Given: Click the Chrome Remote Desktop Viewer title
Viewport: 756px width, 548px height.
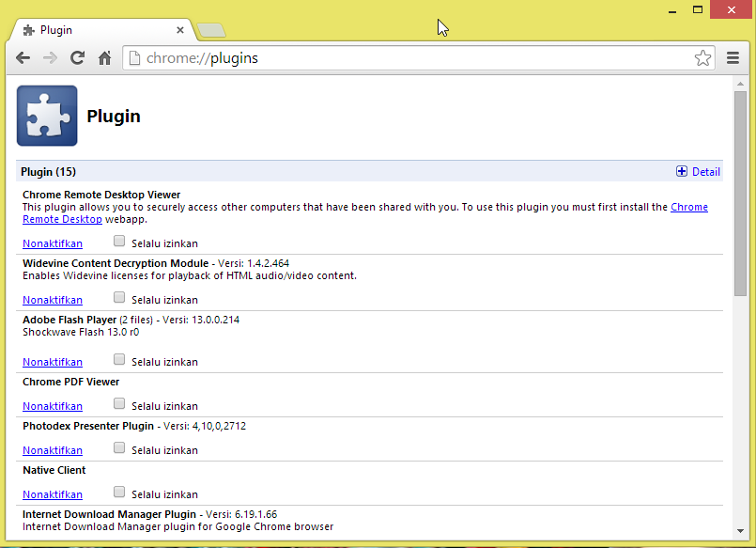Looking at the screenshot, I should [x=101, y=195].
